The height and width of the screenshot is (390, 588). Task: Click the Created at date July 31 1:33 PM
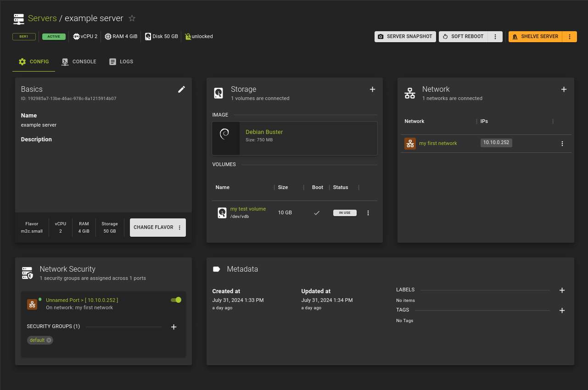(238, 300)
